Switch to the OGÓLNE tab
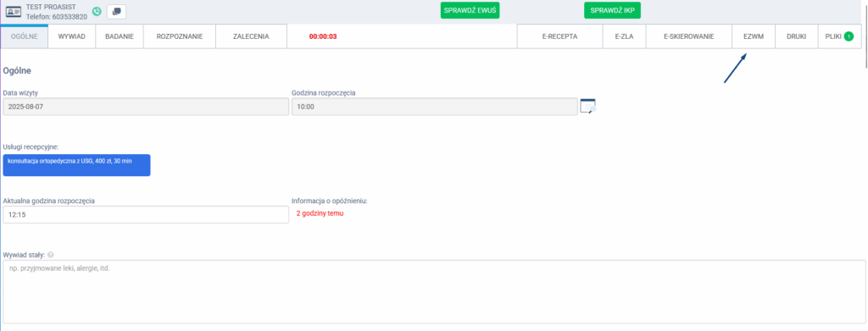Image resolution: width=868 pixels, height=331 pixels. click(x=25, y=36)
